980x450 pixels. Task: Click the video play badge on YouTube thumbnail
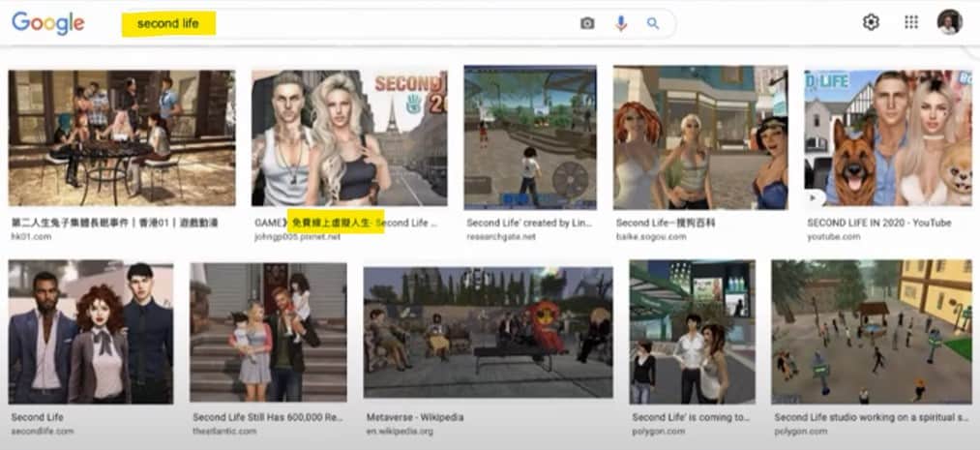pos(815,197)
